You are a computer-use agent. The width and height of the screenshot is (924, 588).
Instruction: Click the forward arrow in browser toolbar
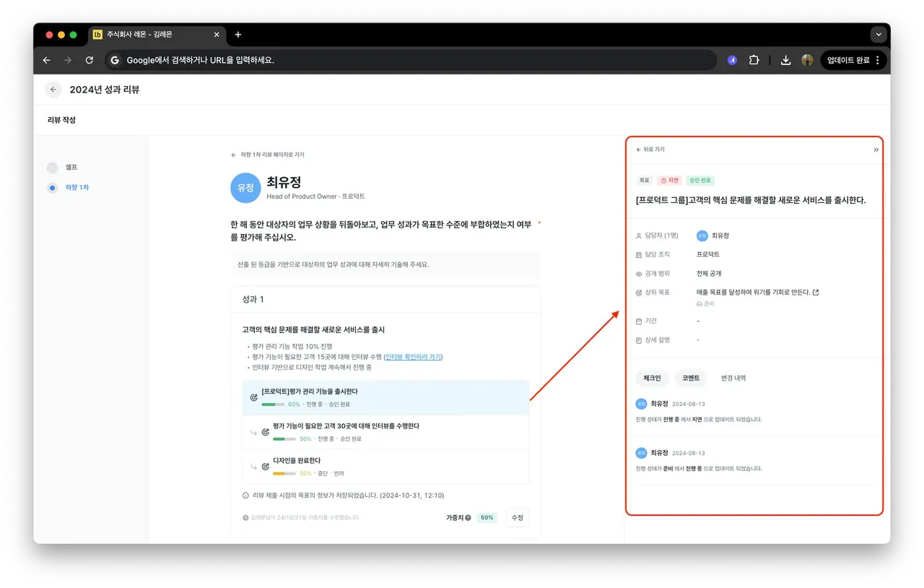(68, 60)
